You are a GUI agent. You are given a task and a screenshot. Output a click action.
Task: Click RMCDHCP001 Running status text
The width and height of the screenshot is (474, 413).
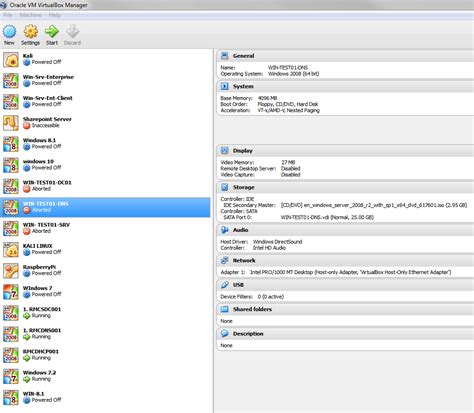point(41,358)
